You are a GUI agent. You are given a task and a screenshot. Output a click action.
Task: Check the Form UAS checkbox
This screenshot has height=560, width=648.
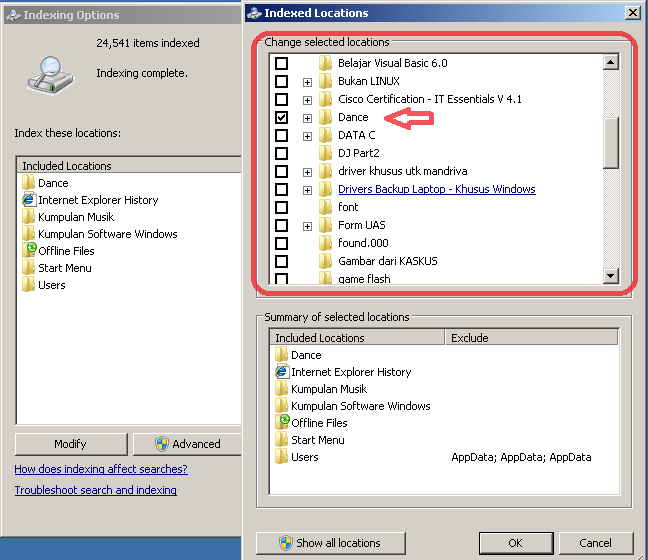point(281,225)
